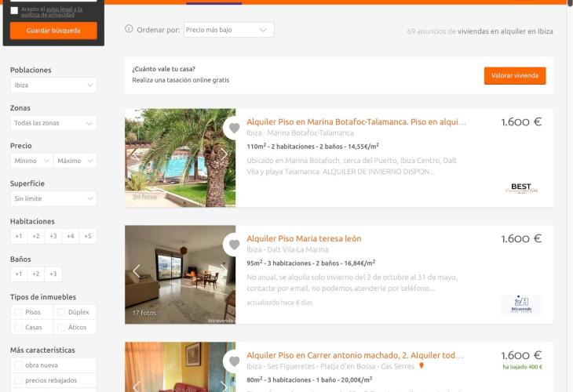
Task: Check the Pisos property type
Action: click(18, 312)
